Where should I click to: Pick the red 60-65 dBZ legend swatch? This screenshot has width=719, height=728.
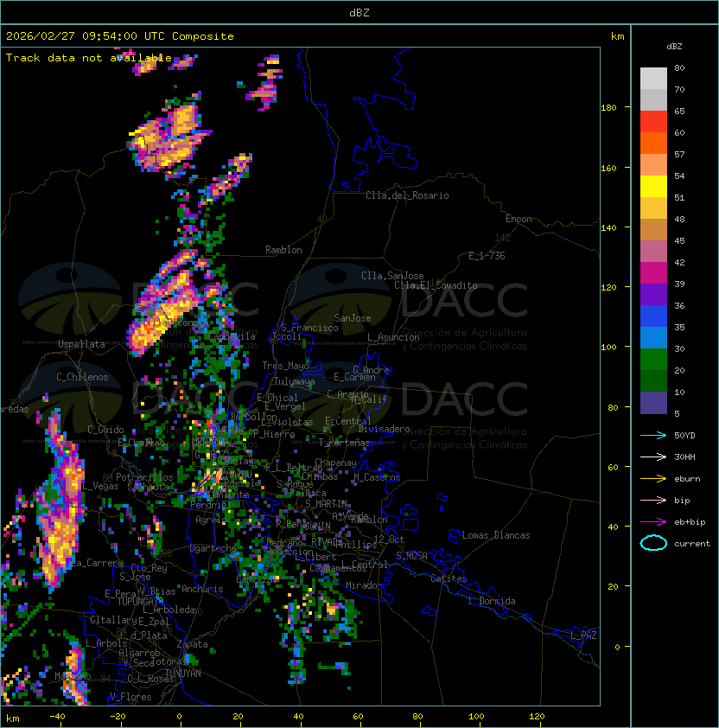tap(653, 122)
